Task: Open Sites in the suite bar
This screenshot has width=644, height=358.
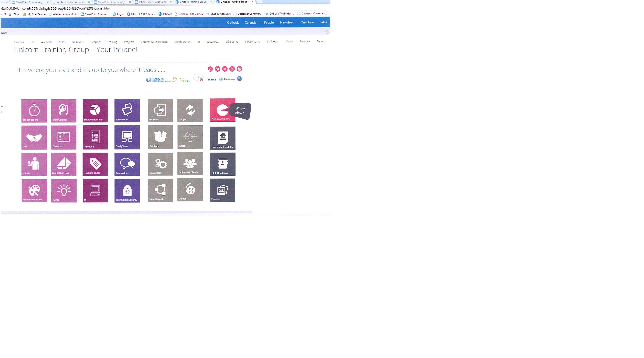Action: point(323,22)
